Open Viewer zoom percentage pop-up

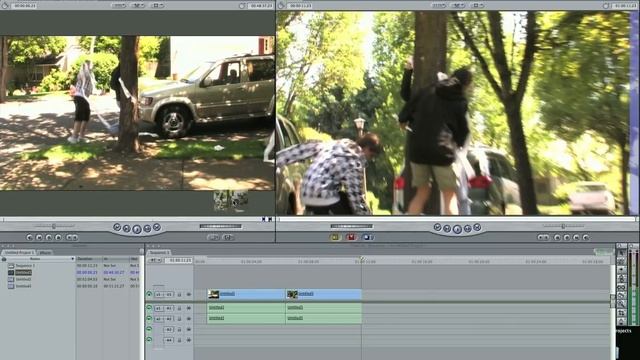tap(120, 6)
